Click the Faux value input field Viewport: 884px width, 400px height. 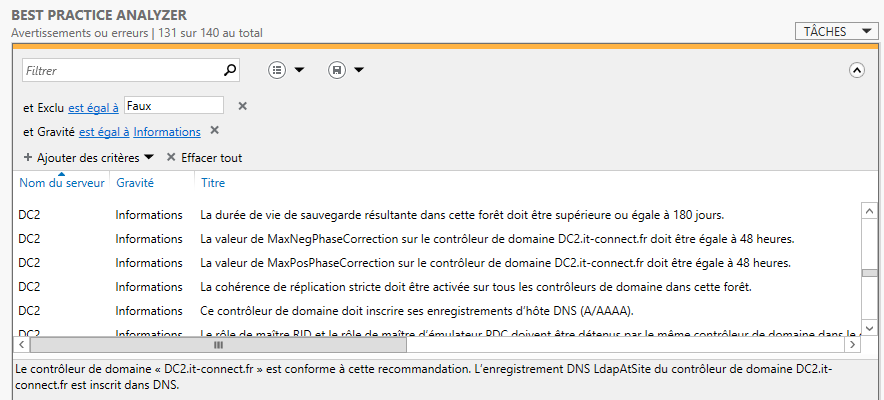(x=174, y=105)
